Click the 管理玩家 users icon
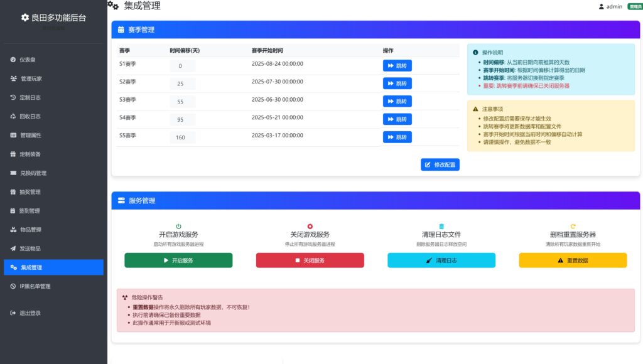The width and height of the screenshot is (643, 364). tap(14, 78)
